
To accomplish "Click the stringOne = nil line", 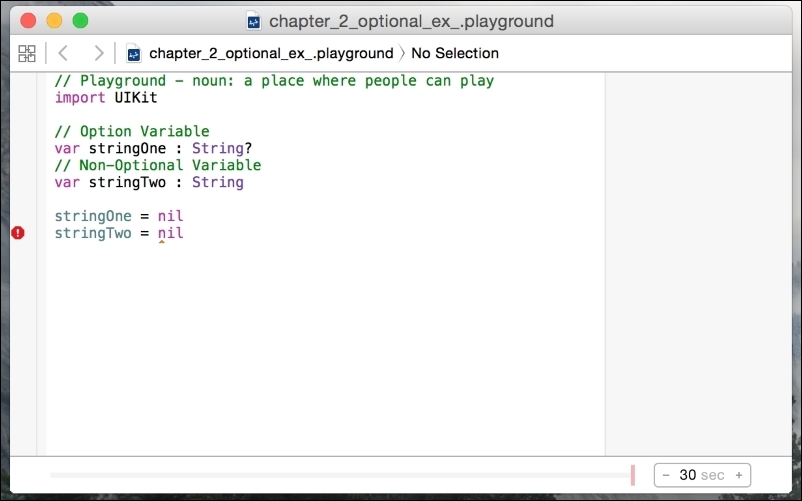I will tap(119, 216).
